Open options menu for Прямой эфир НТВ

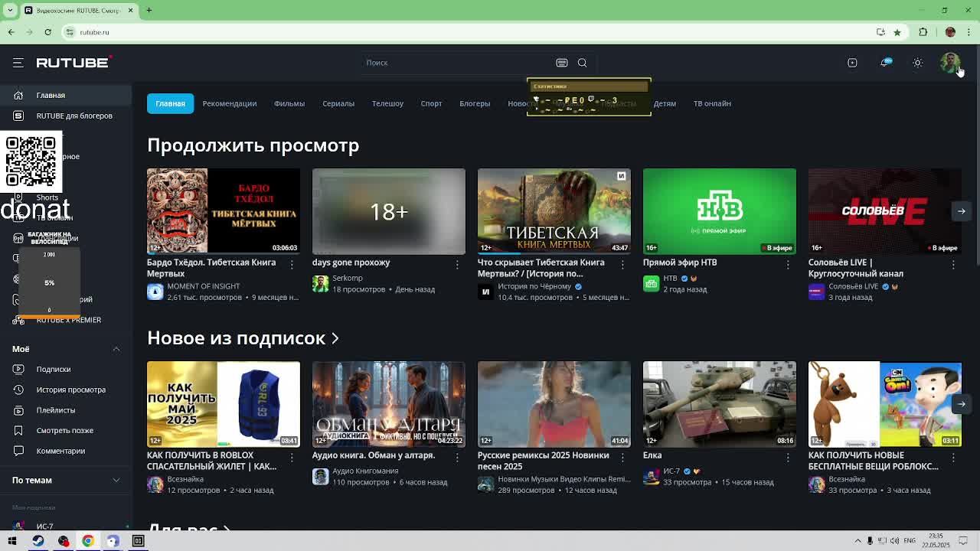(x=788, y=264)
